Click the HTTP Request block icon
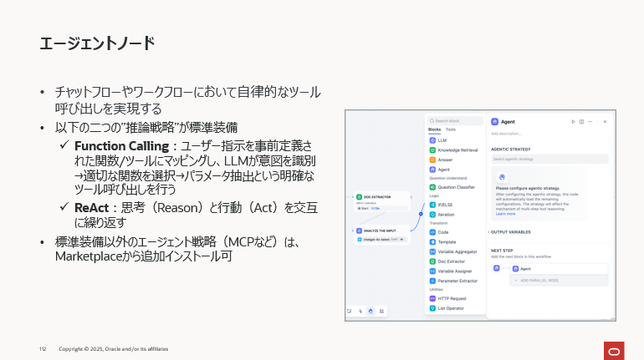The height and width of the screenshot is (360, 644). pyautogui.click(x=432, y=298)
